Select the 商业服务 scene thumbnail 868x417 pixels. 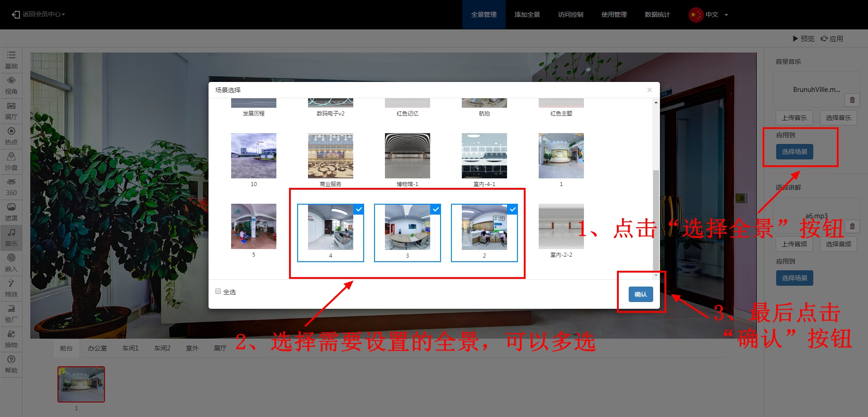pyautogui.click(x=330, y=156)
